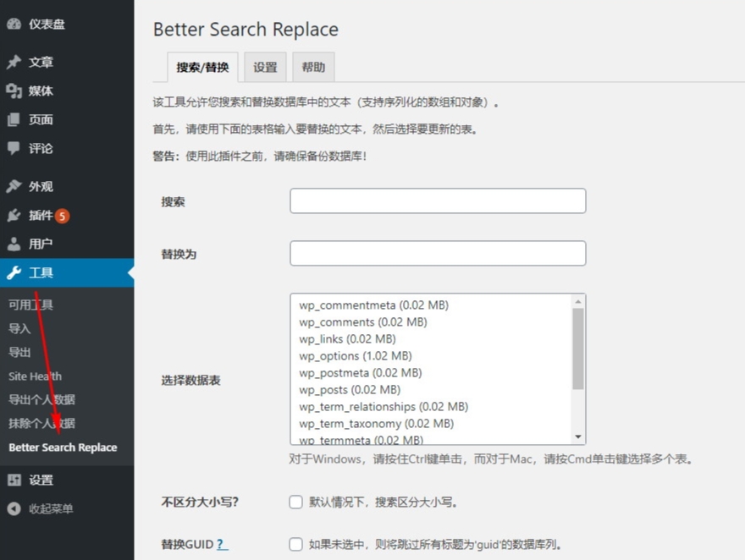The image size is (745, 560).
Task: Click the Pages icon in sidebar
Action: 14,119
